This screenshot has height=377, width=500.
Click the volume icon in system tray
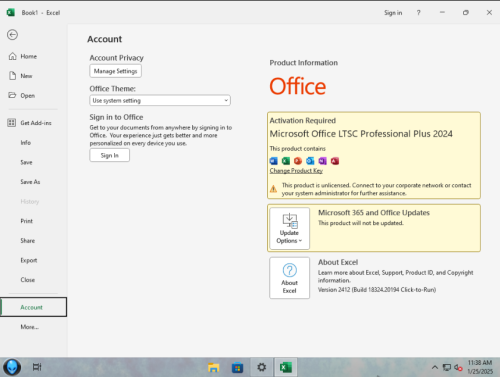(458, 368)
